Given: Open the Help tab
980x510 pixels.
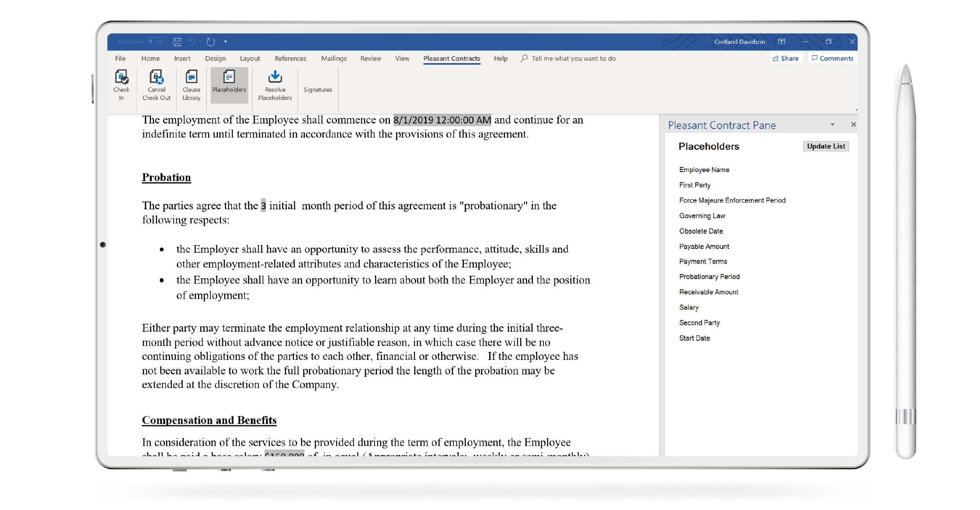Looking at the screenshot, I should pos(500,58).
